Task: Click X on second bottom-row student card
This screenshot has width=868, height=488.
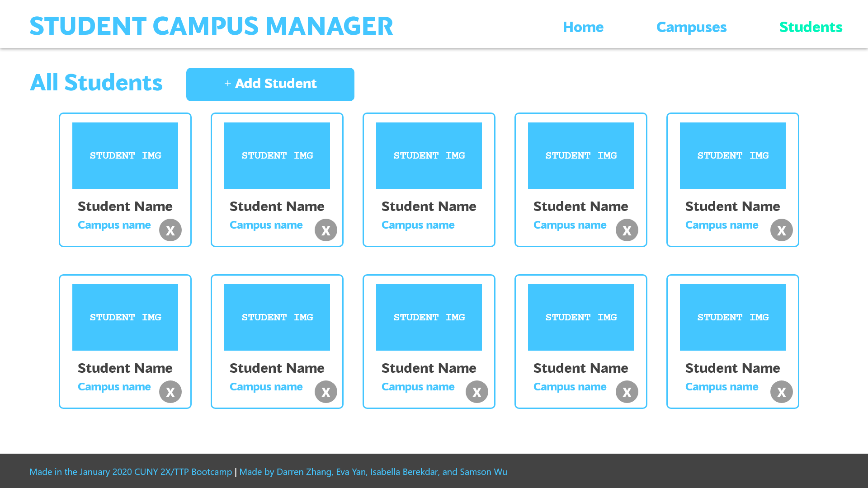Action: pyautogui.click(x=326, y=392)
